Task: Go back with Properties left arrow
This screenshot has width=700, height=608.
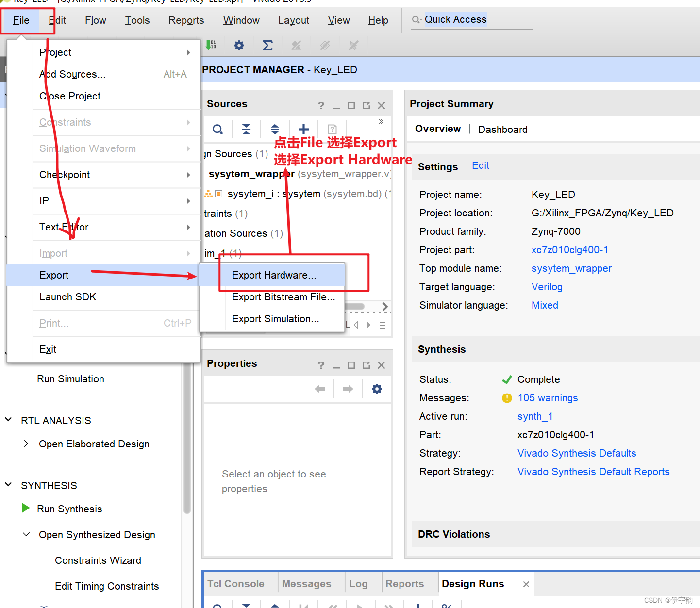Action: click(320, 389)
